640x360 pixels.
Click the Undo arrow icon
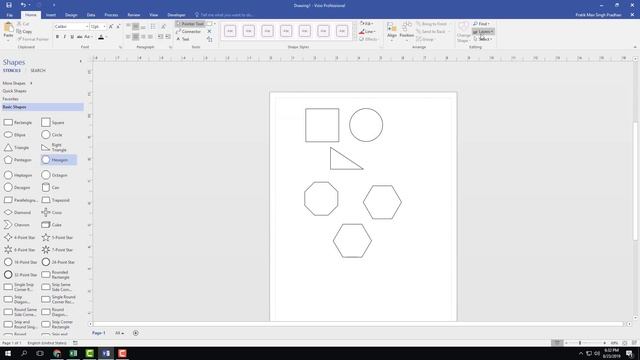pos(23,5)
